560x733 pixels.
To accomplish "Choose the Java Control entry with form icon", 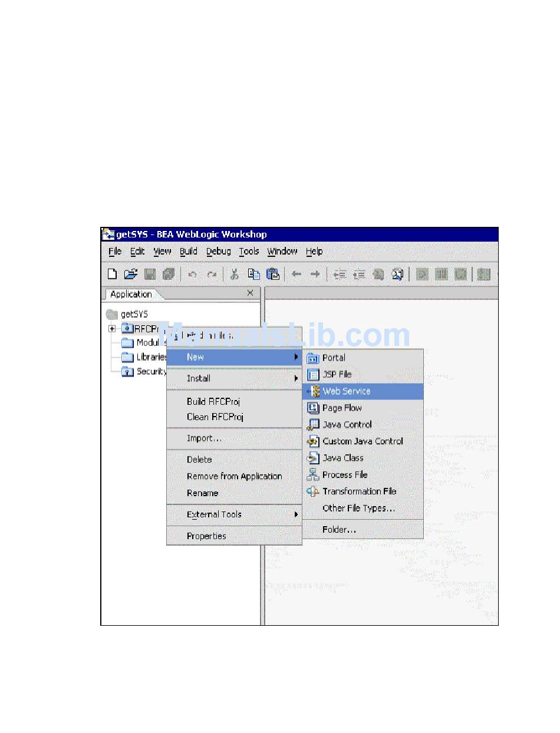I will coord(363,424).
